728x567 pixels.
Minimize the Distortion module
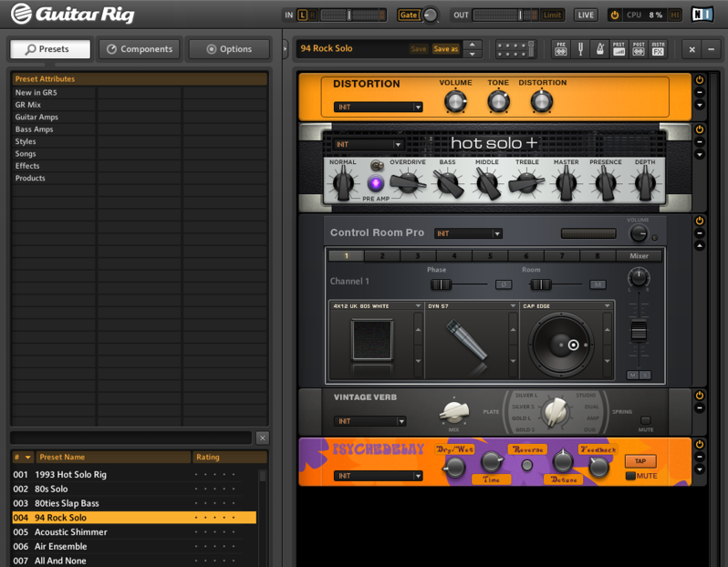click(699, 92)
